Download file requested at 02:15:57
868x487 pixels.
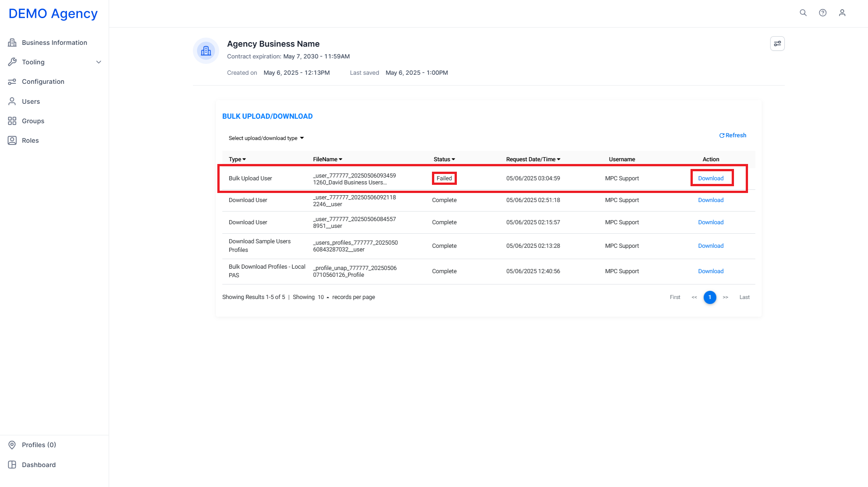(x=711, y=222)
